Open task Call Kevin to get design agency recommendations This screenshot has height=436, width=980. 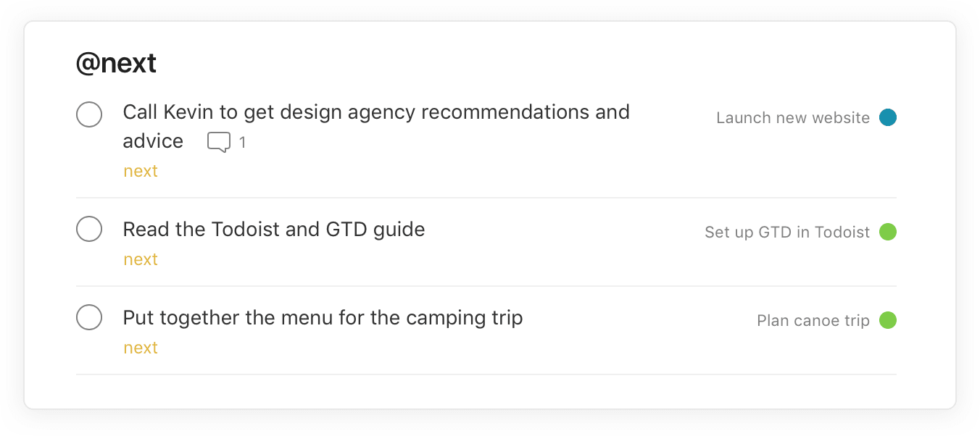[375, 112]
